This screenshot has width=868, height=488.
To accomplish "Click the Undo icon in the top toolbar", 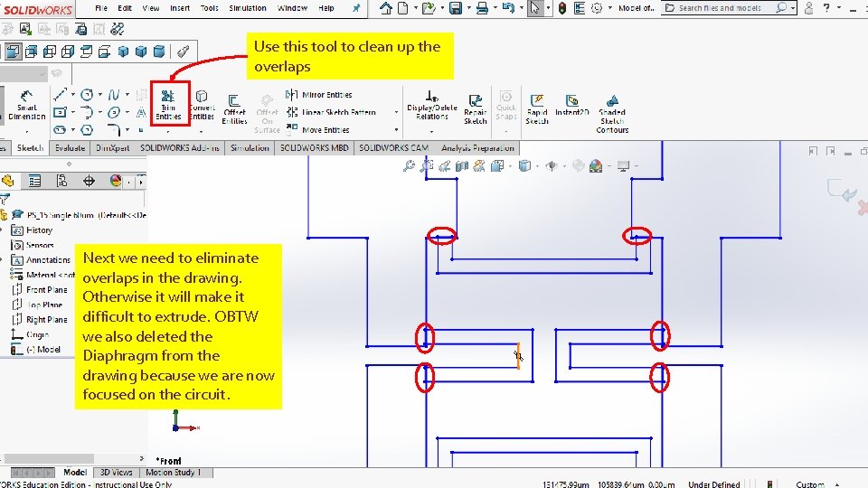I will click(x=508, y=8).
